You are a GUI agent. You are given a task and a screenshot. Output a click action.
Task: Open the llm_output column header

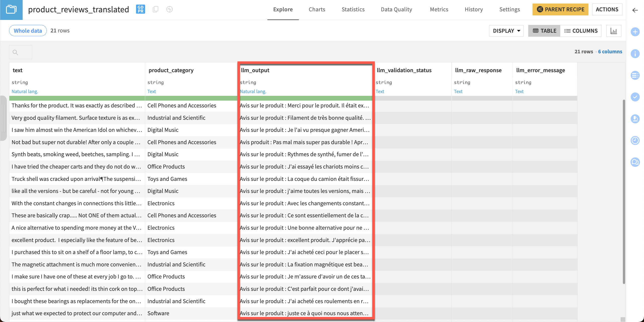pyautogui.click(x=255, y=70)
